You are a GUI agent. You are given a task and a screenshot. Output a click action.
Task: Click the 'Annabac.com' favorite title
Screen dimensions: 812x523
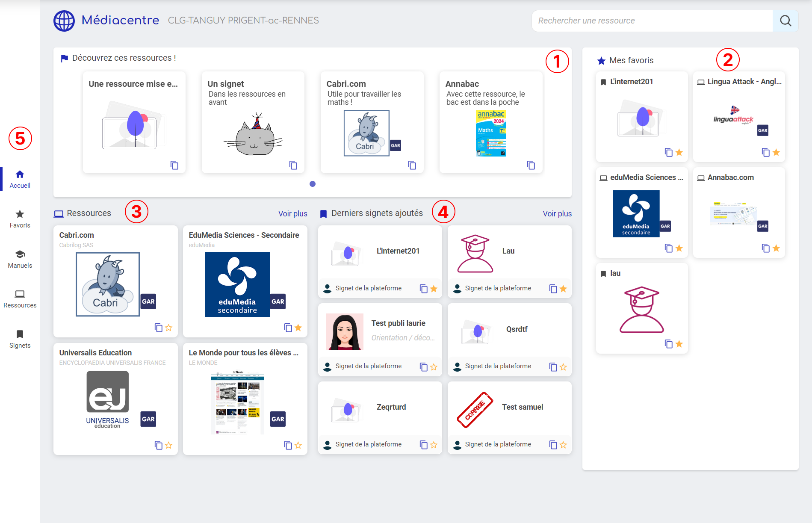[730, 177]
